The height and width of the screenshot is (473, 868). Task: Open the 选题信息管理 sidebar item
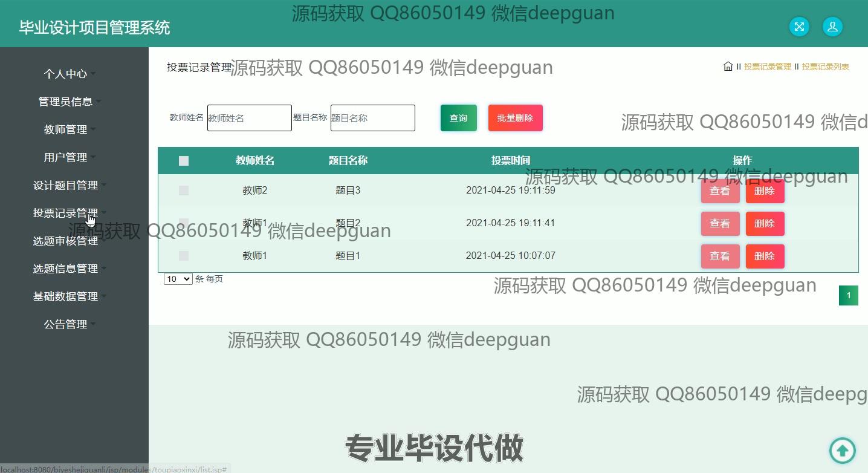[66, 269]
